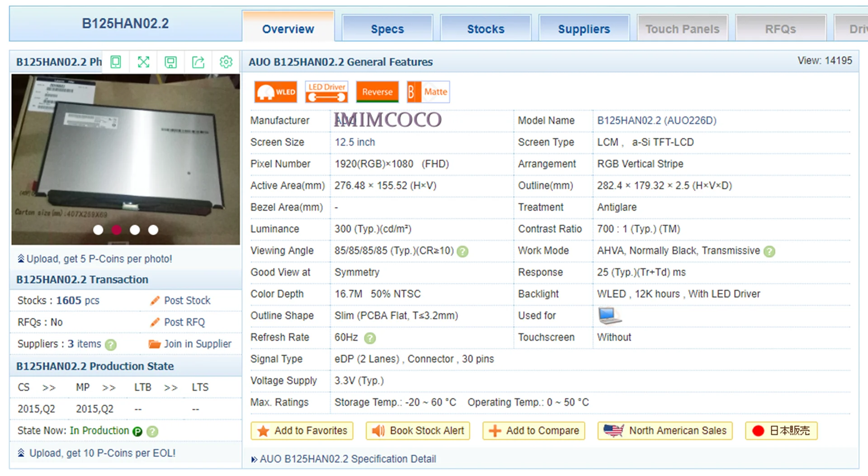Open help icon beside 60Hz refresh rate
This screenshot has height=476, width=868.
click(370, 338)
